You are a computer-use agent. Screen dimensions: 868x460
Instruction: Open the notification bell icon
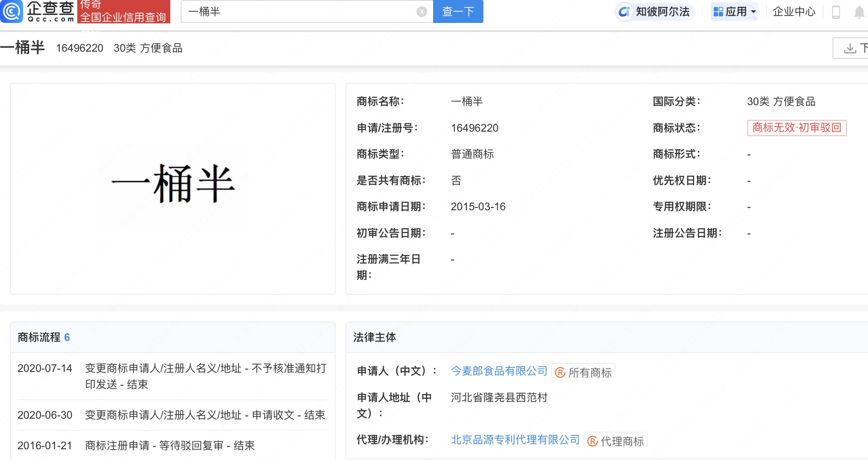pos(859,12)
